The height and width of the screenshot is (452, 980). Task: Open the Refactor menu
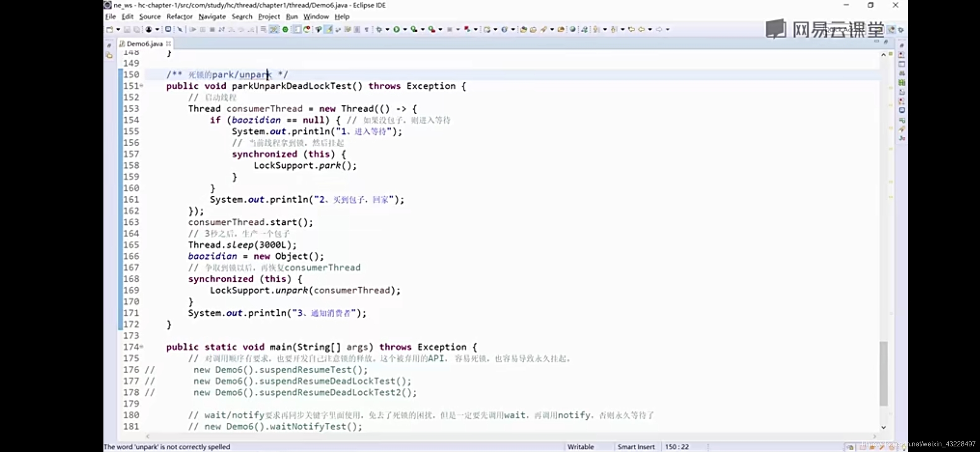coord(179,17)
